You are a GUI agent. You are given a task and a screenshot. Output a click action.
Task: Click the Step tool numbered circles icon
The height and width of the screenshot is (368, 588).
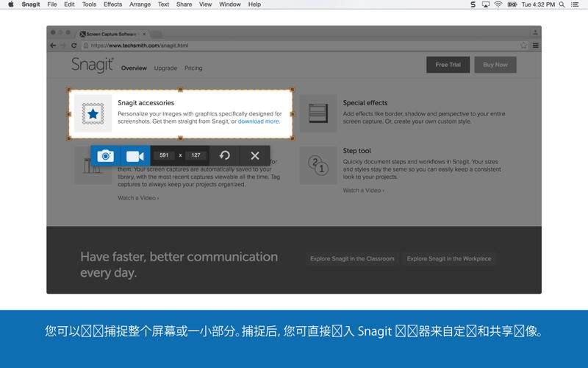(318, 165)
